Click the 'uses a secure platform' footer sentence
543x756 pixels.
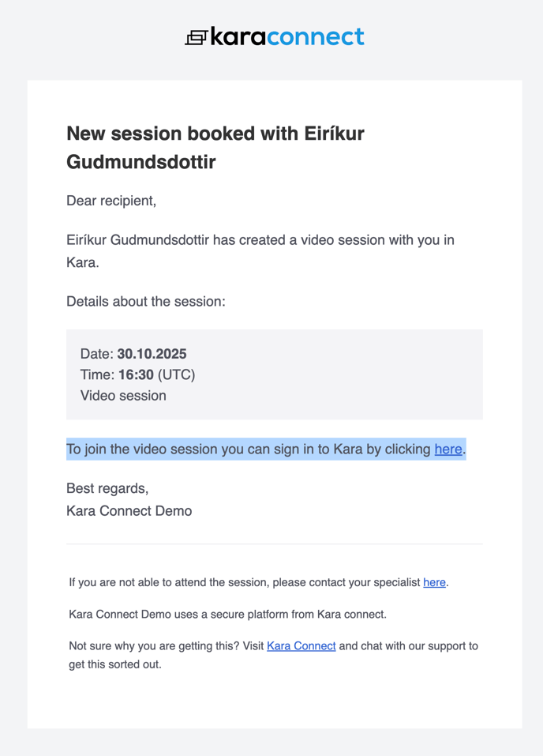coord(227,614)
